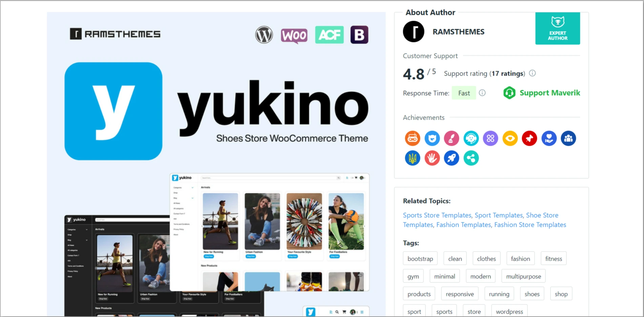Click the large blue yukino Y logo
Screen dimensions: 644x317
click(113, 111)
